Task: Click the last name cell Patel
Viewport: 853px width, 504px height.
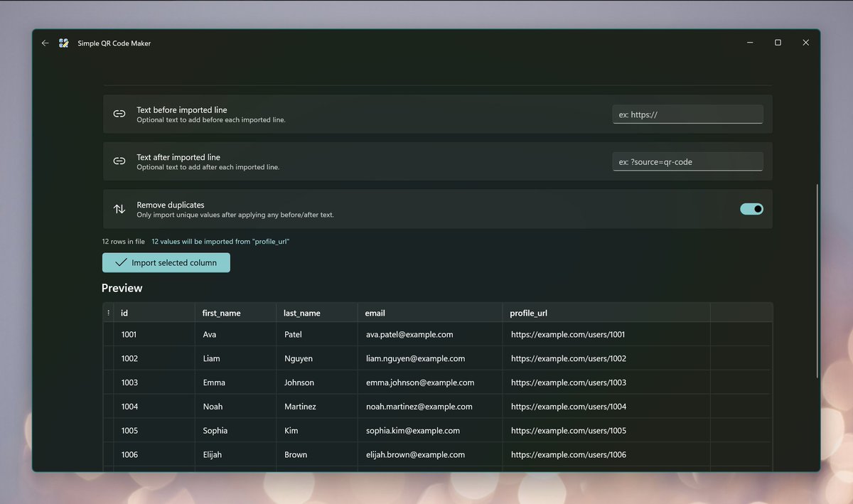Action: pyautogui.click(x=317, y=334)
